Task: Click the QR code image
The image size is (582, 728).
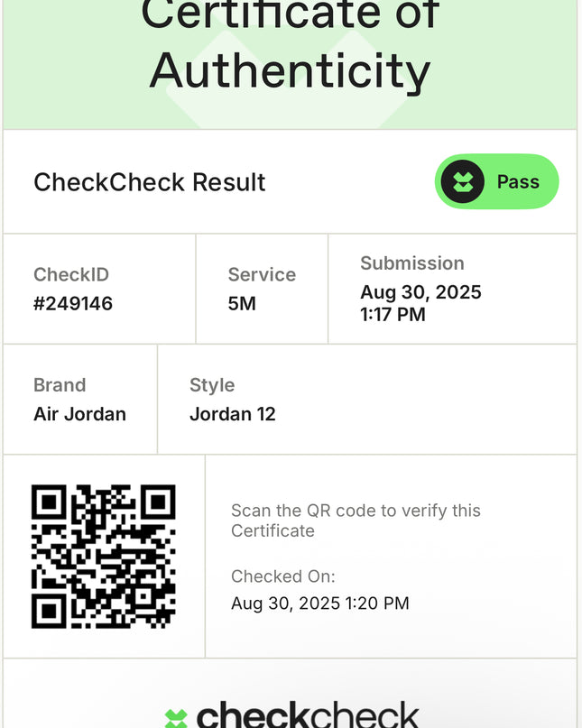Action: [103, 557]
